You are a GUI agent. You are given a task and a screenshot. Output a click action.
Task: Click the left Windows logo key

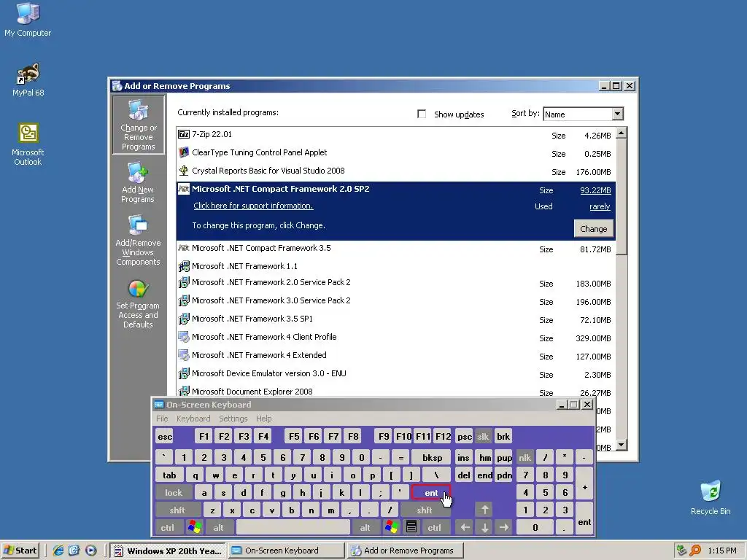pyautogui.click(x=195, y=528)
